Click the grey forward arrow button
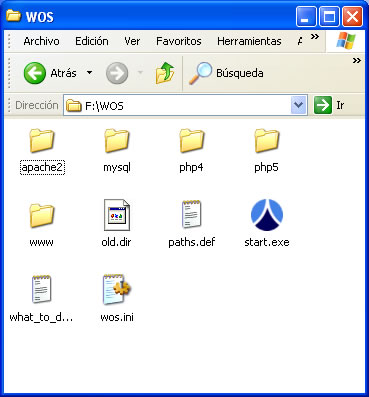The width and height of the screenshot is (369, 397). point(117,73)
